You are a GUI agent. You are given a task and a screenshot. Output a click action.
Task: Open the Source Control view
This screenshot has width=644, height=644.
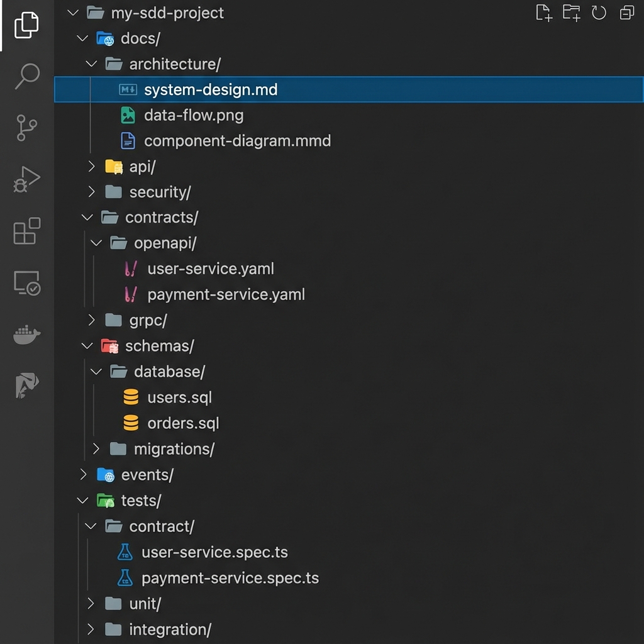coord(26,128)
